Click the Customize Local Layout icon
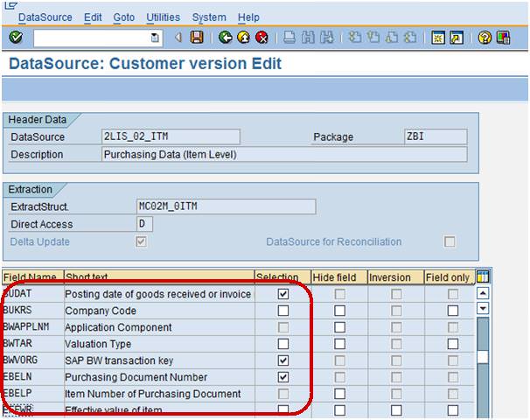The image size is (530, 420). [502, 38]
